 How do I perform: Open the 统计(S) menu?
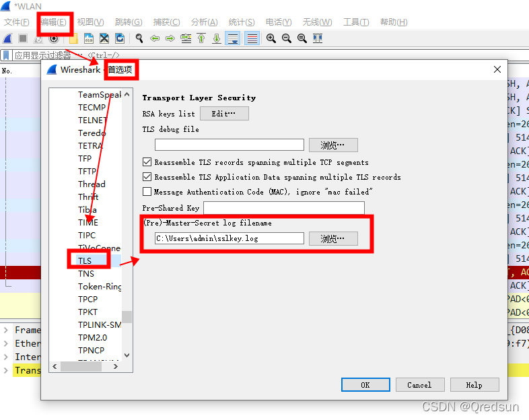[x=242, y=22]
